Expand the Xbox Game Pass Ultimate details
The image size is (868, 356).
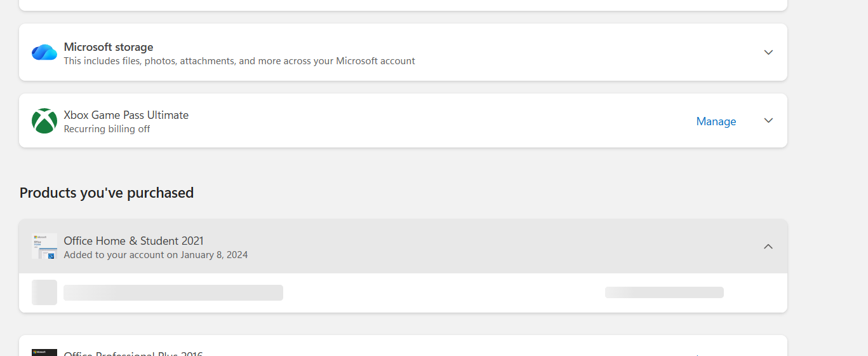click(768, 121)
